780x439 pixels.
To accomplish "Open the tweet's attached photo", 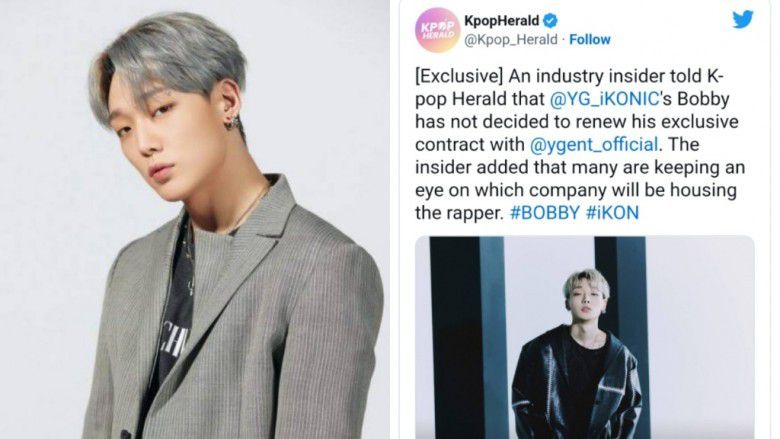I will [x=585, y=338].
